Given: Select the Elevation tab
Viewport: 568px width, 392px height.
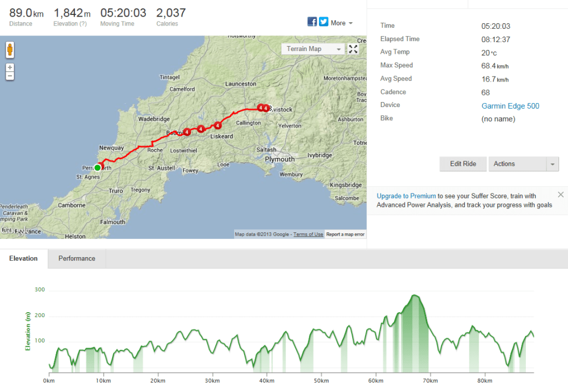Looking at the screenshot, I should pyautogui.click(x=24, y=258).
